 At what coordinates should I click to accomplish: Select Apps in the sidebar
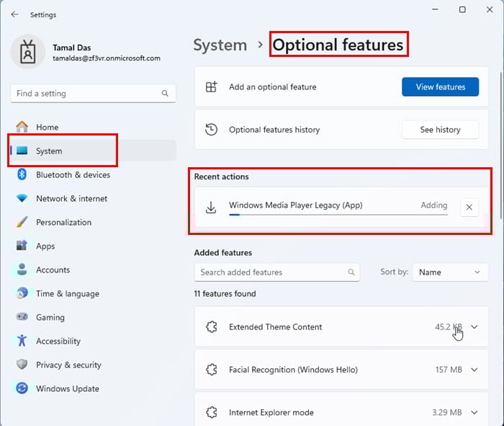click(x=45, y=246)
